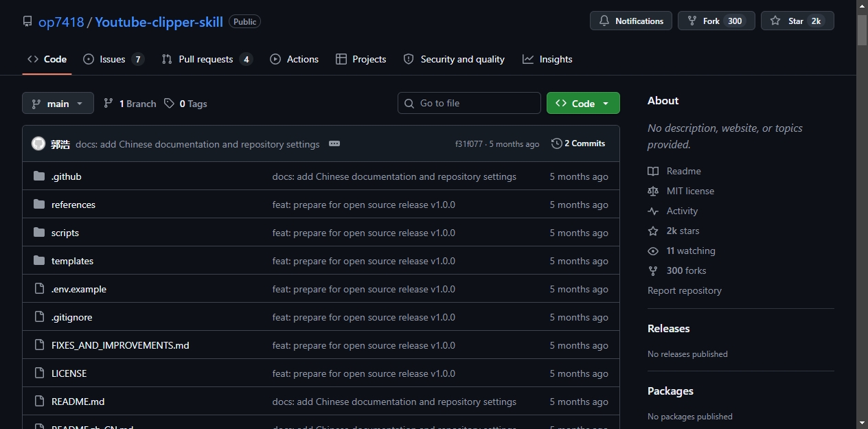Open the templates folder
Image resolution: width=868 pixels, height=429 pixels.
pyautogui.click(x=72, y=261)
